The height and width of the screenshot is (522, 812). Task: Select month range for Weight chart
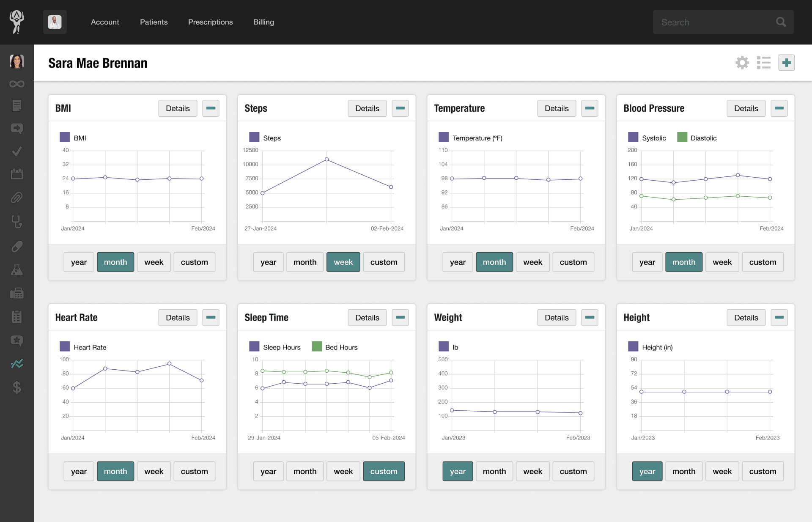(494, 471)
